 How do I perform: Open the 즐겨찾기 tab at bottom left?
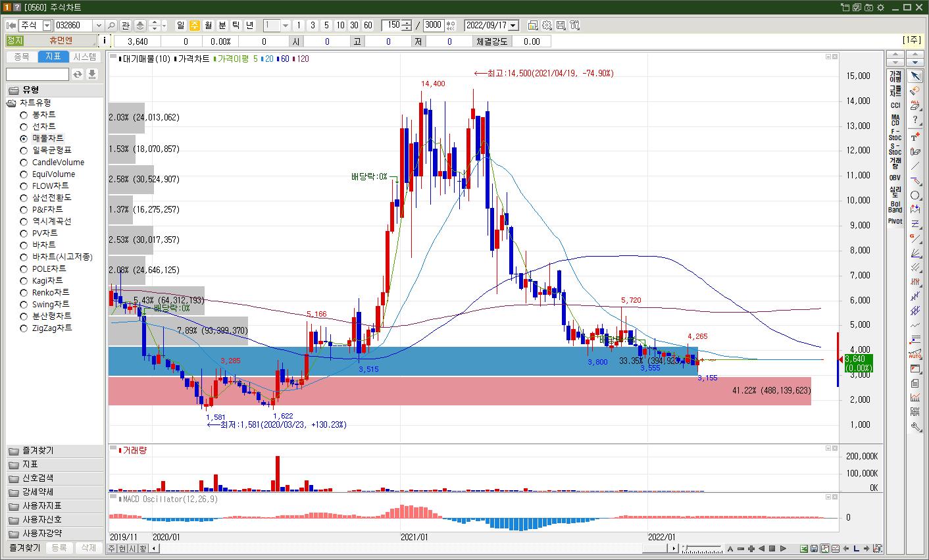click(24, 547)
